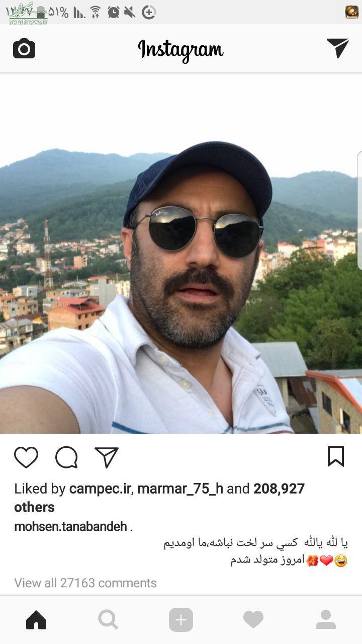The image size is (362, 644).
Task: Open comments via the speech bubble icon
Action: [66, 457]
